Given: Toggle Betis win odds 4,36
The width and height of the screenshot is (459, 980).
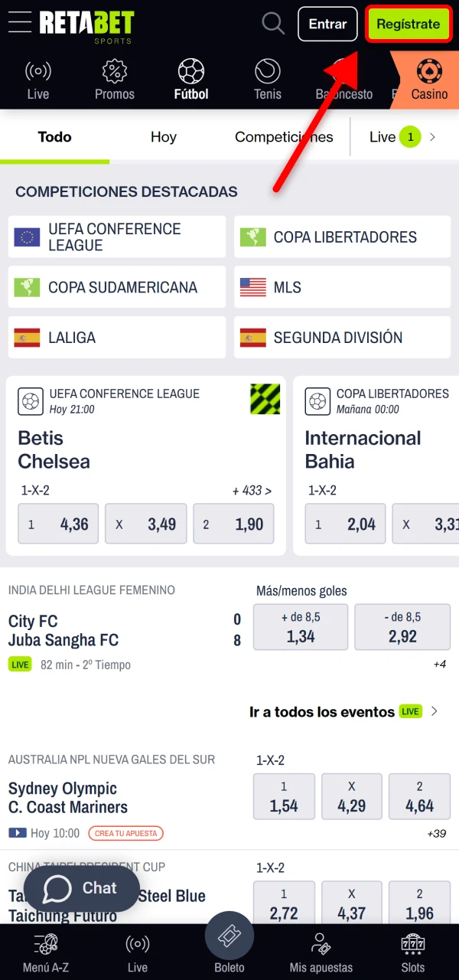Looking at the screenshot, I should tap(58, 524).
